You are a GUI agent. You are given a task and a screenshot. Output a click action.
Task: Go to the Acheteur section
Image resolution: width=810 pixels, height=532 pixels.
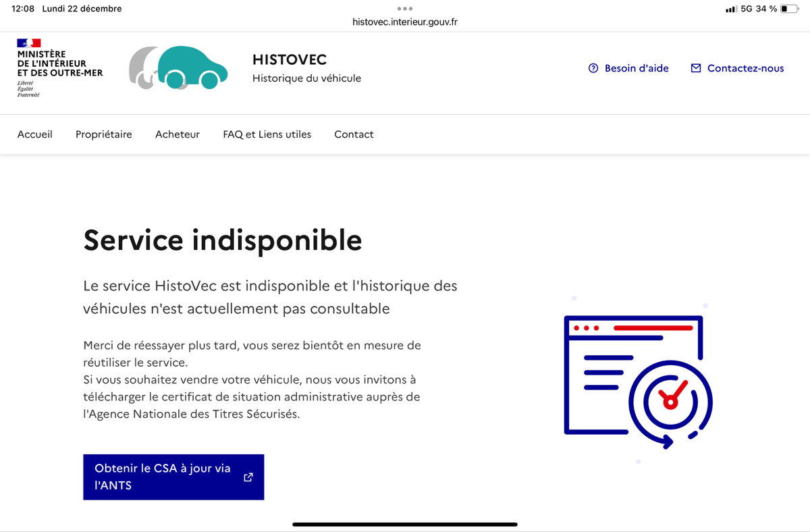pos(178,134)
